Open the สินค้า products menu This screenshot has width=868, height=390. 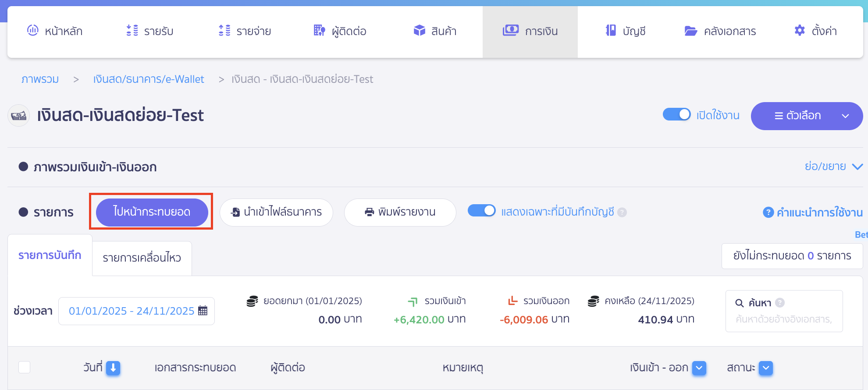click(x=435, y=31)
